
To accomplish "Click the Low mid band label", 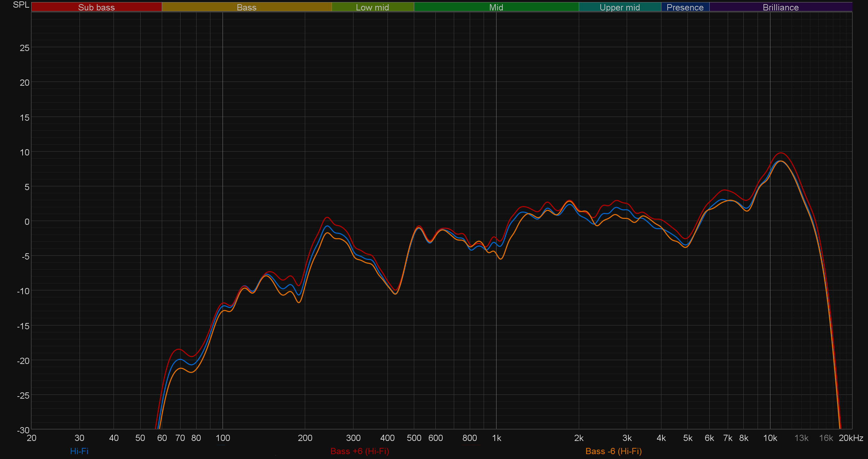I will pos(372,7).
